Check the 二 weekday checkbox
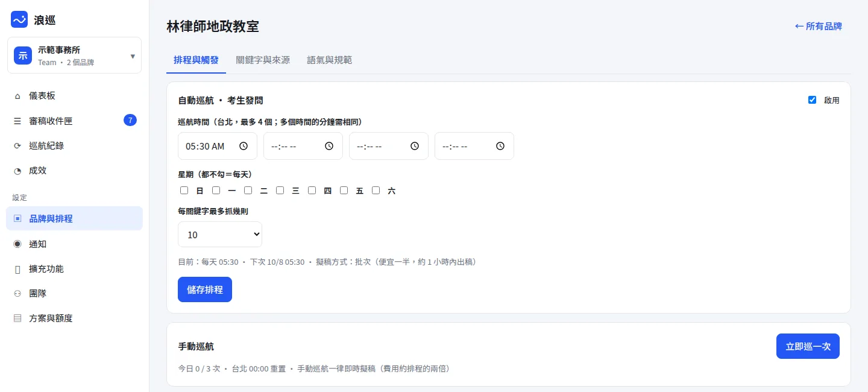 248,191
